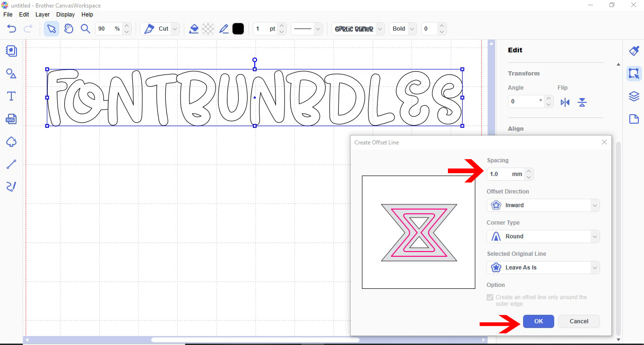
Task: Decrease the Spacing mm stepper
Action: pos(529,177)
